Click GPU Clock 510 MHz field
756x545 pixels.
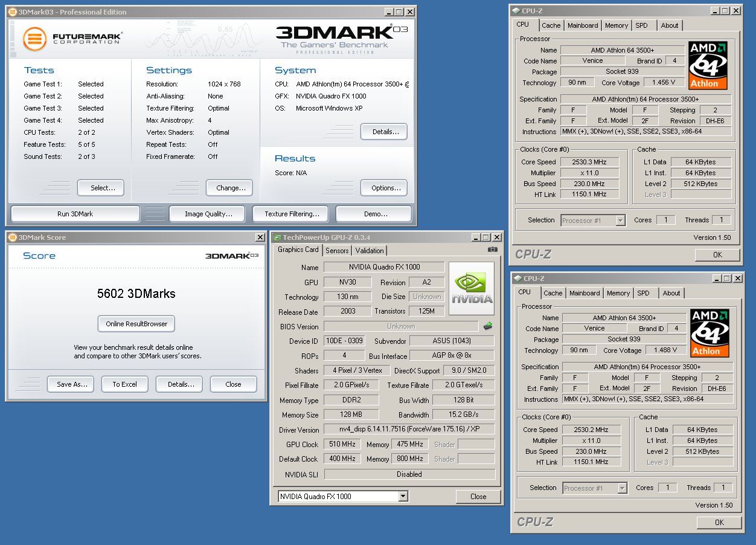pos(341,444)
